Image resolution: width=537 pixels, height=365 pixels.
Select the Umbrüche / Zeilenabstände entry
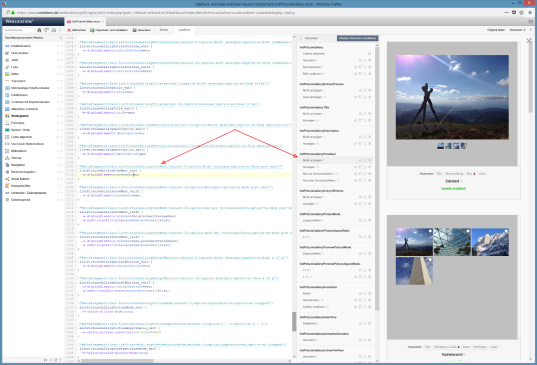[x=33, y=193]
